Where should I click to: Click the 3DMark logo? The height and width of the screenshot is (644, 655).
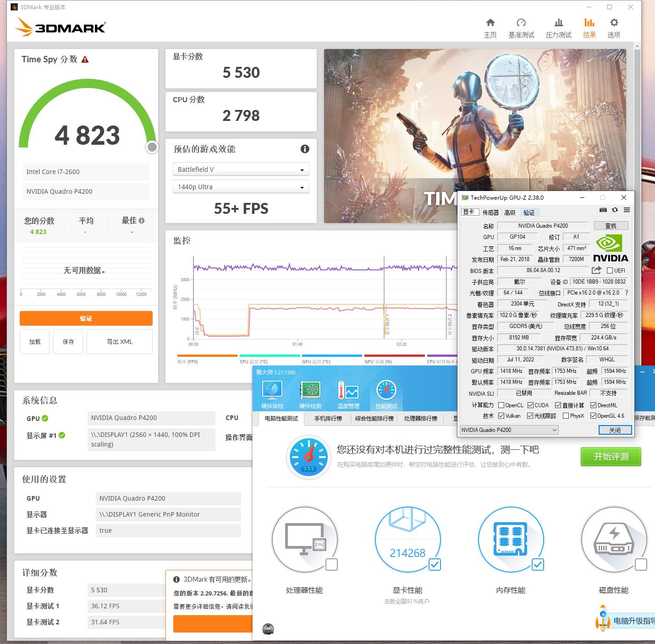[61, 27]
